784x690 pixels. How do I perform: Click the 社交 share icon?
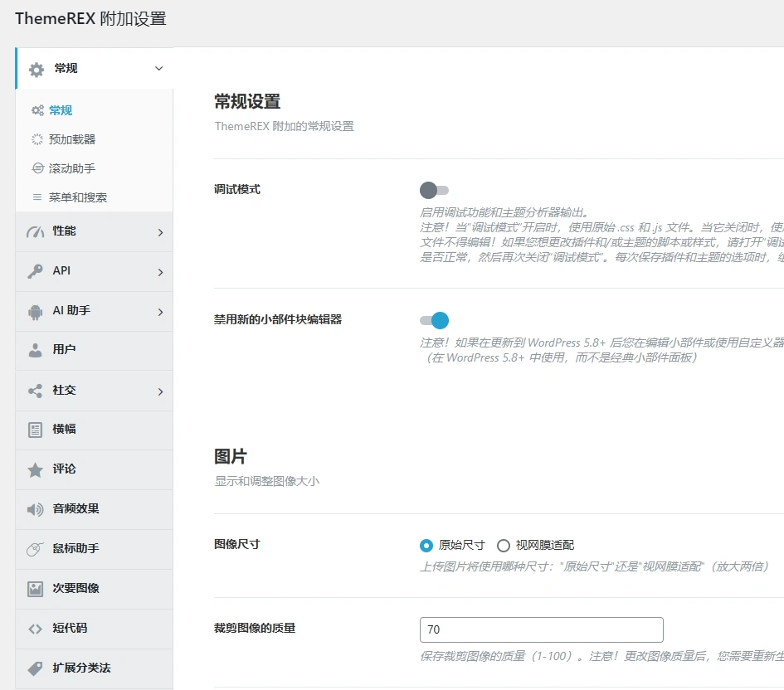point(37,391)
